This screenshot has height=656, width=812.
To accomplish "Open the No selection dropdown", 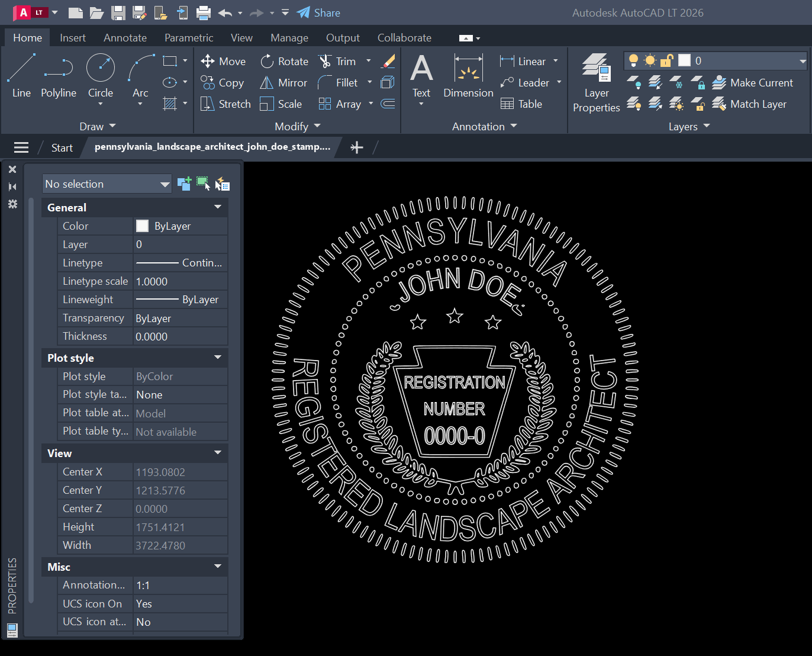I will (107, 184).
